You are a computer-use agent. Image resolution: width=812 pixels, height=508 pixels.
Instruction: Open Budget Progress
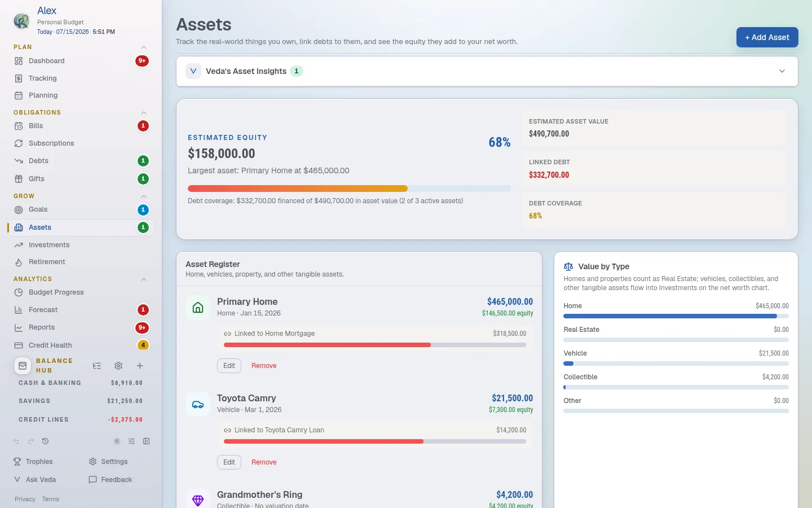81,292
